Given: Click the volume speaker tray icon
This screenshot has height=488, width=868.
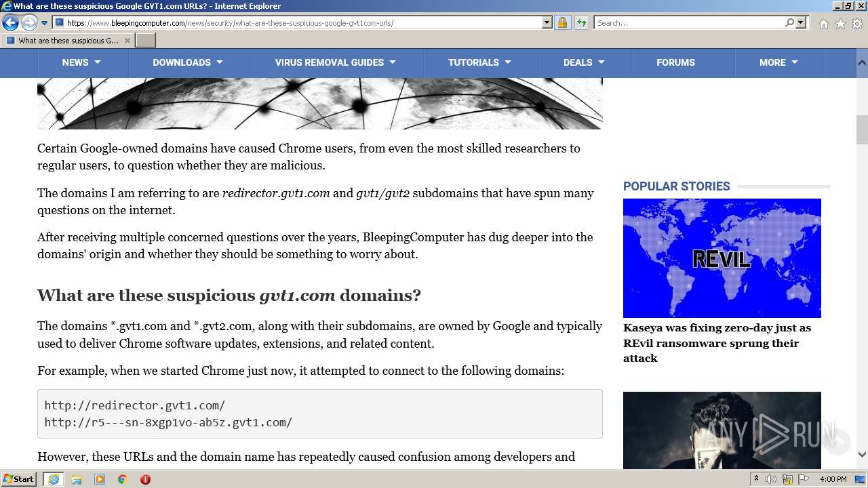Looking at the screenshot, I should coord(771,479).
